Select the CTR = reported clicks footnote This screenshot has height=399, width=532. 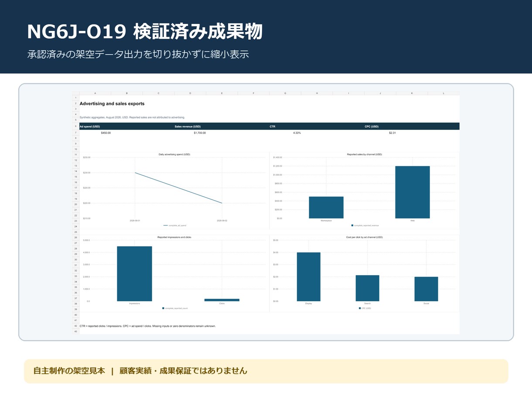tap(147, 326)
